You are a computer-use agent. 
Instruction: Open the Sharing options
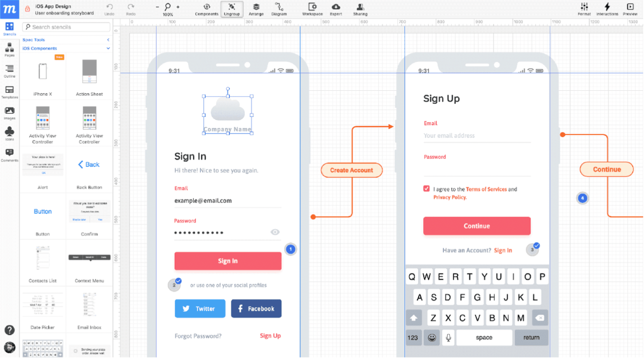click(x=360, y=9)
